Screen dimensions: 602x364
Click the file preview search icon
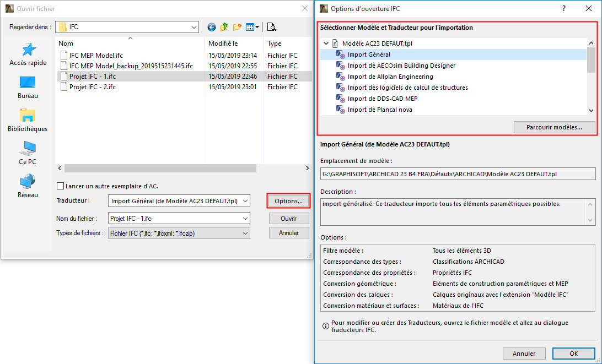tap(271, 27)
